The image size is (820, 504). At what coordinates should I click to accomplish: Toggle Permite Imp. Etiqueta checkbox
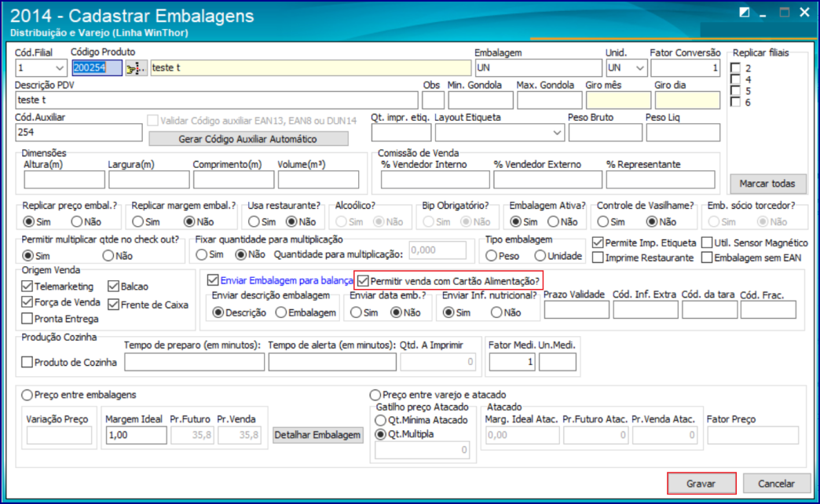point(598,243)
